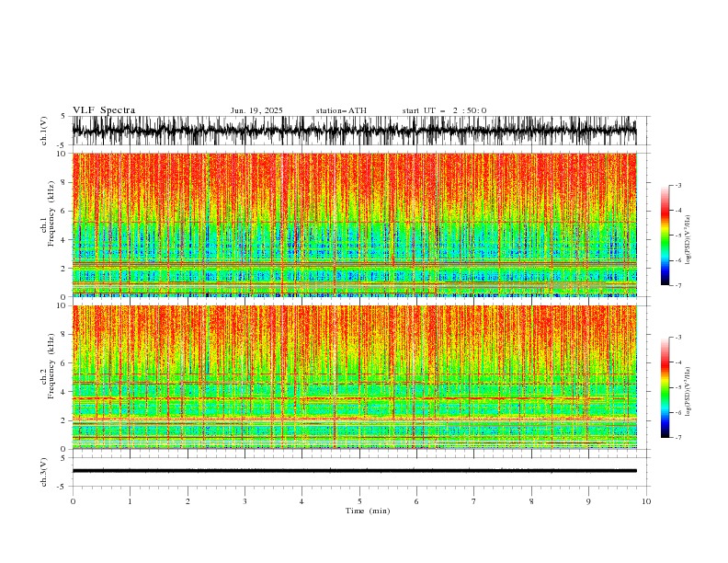This screenshot has height=563, width=728.
Task: Click the "8" tick on ch.1 frequency axis
Action: [63, 182]
